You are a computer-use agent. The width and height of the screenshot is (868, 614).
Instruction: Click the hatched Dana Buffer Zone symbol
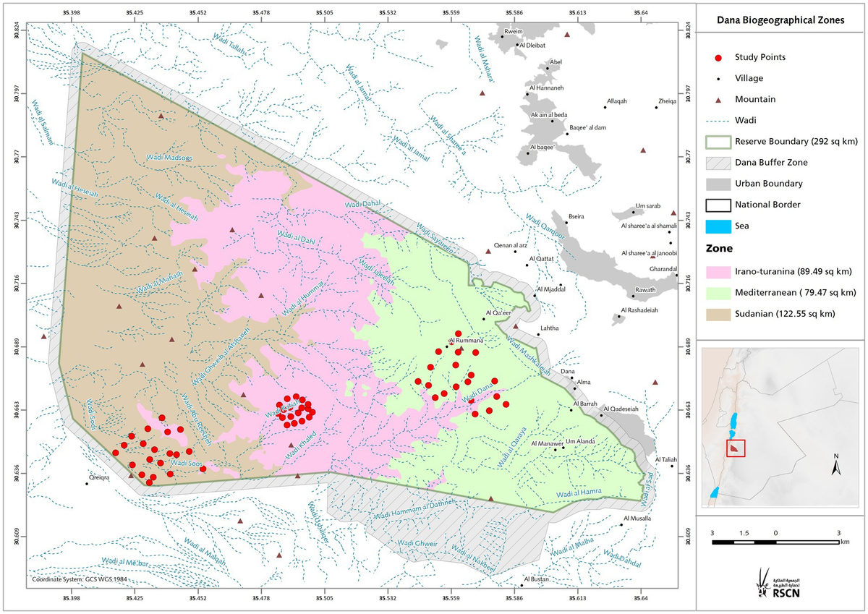pyautogui.click(x=718, y=163)
